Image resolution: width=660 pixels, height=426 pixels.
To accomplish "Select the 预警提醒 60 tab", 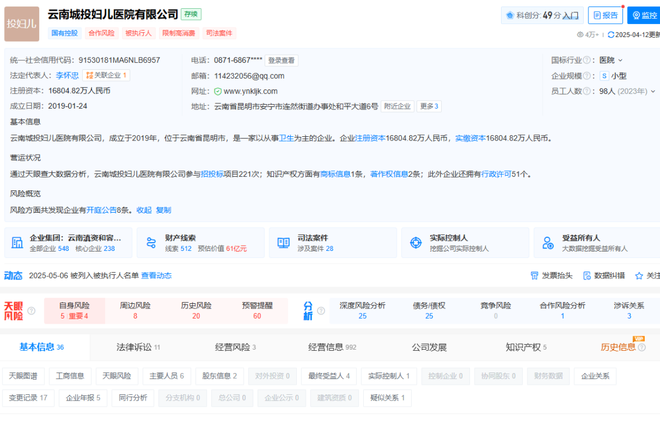I will coord(257,311).
